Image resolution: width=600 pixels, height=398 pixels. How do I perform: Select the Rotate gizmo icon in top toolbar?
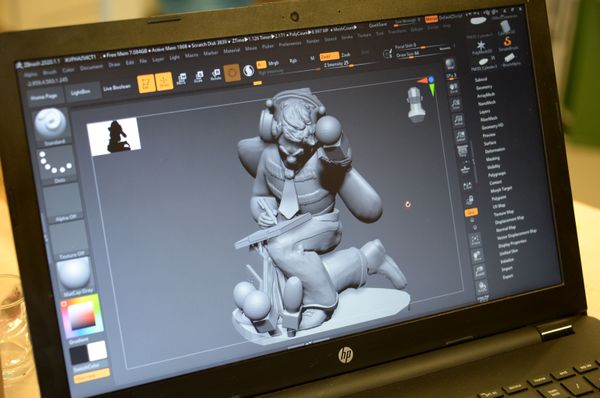click(x=216, y=74)
